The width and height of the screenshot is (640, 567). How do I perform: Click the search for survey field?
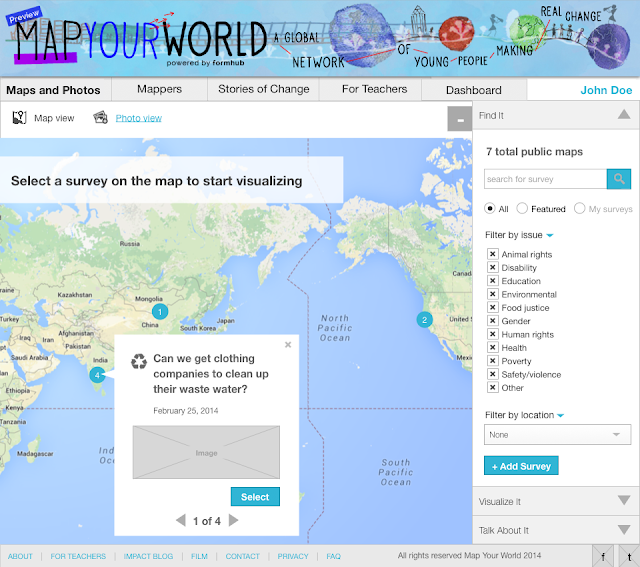[545, 179]
